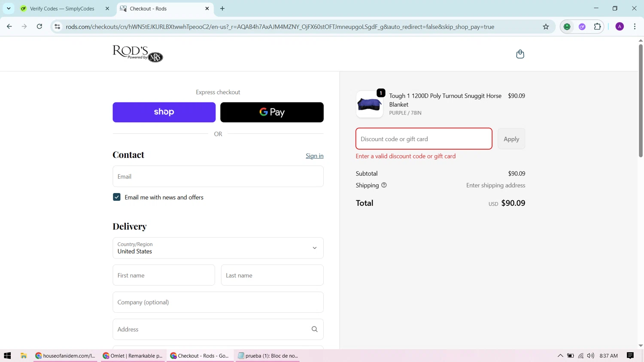The height and width of the screenshot is (362, 644).
Task: Open houseofanidem.com taskbar window
Action: click(x=66, y=356)
